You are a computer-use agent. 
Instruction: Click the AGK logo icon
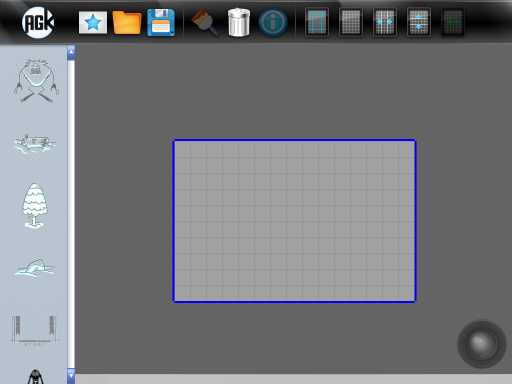click(38, 23)
